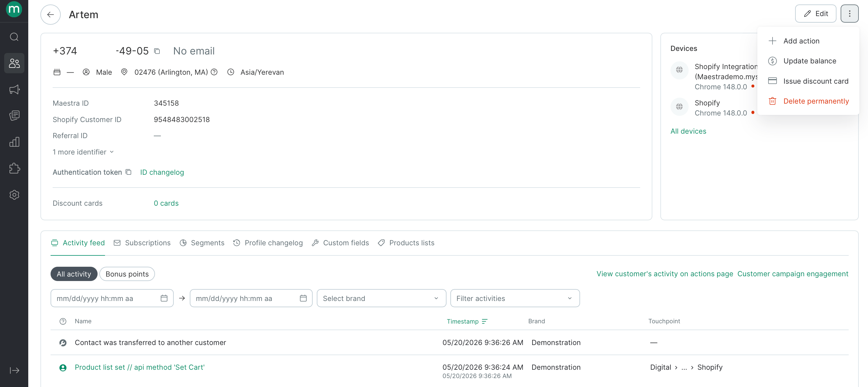Switch to Products lists tab

[x=406, y=243]
